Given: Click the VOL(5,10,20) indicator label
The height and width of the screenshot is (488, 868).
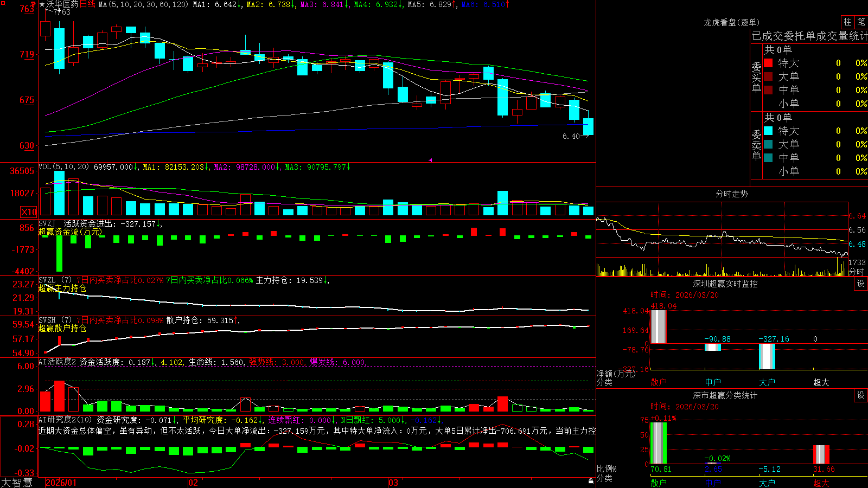Looking at the screenshot, I should point(63,167).
